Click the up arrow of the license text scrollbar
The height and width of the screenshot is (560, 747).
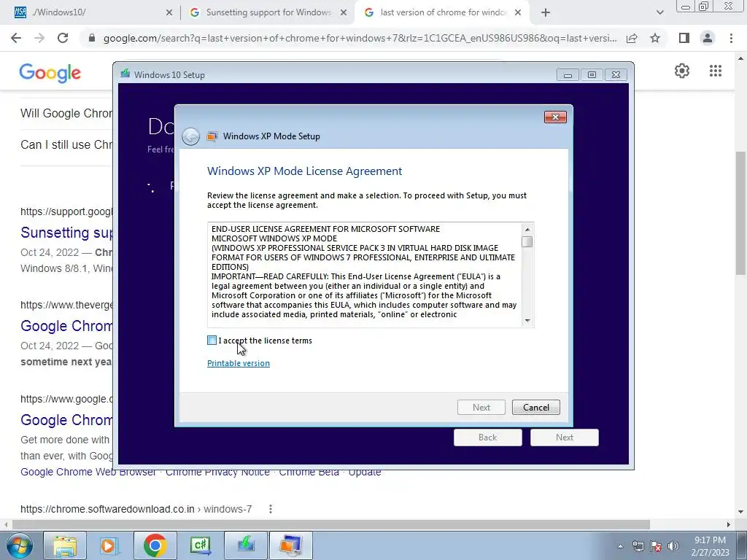527,230
